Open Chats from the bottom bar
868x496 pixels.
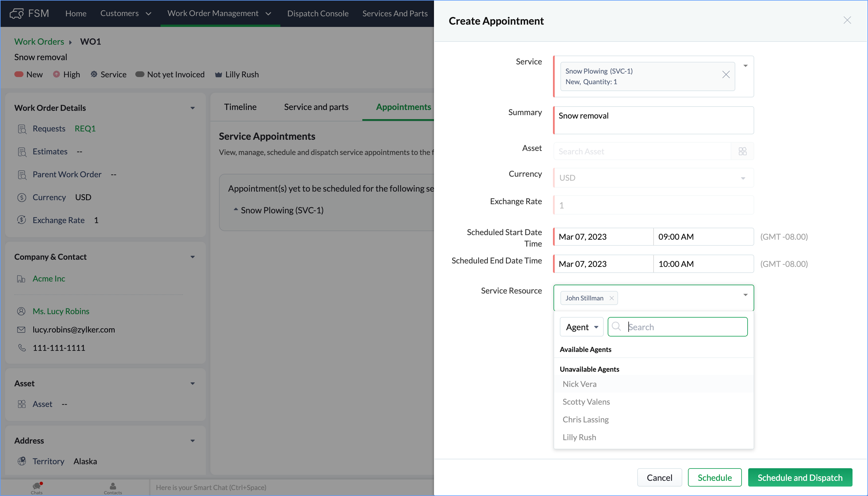pyautogui.click(x=36, y=488)
